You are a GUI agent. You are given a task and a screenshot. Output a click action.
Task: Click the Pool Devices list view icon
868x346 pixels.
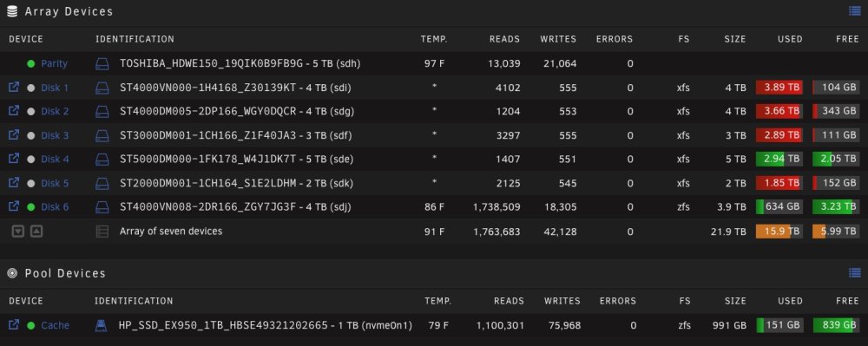pos(854,272)
